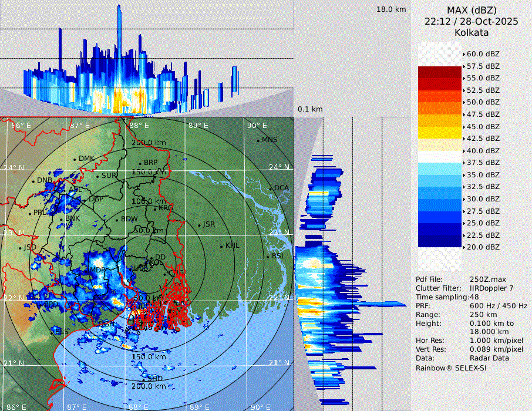
Task: Click the arrow beside 37.5 dBZ label
Action: point(464,163)
